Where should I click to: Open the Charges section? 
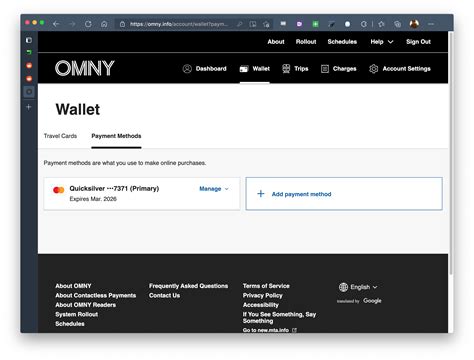339,69
